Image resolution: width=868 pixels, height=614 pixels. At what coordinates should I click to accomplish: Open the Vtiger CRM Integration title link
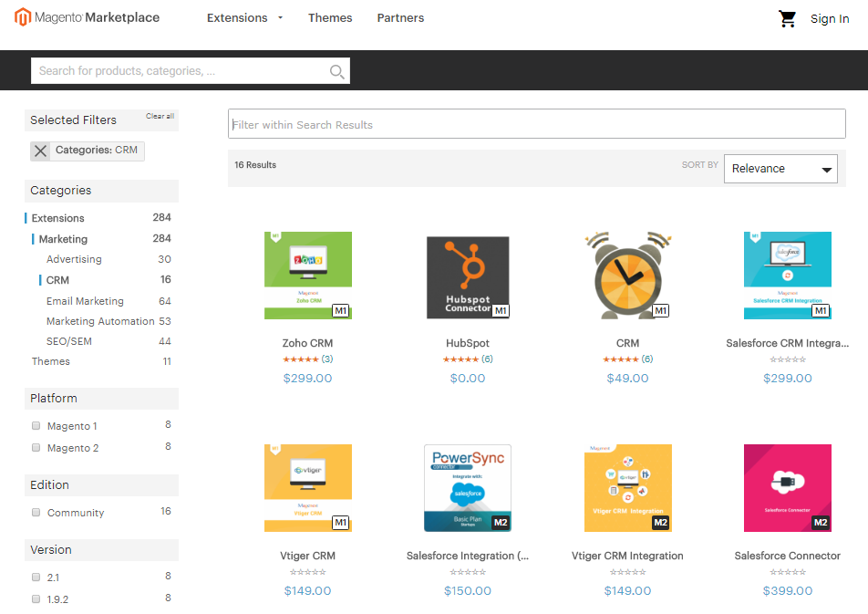tap(627, 556)
